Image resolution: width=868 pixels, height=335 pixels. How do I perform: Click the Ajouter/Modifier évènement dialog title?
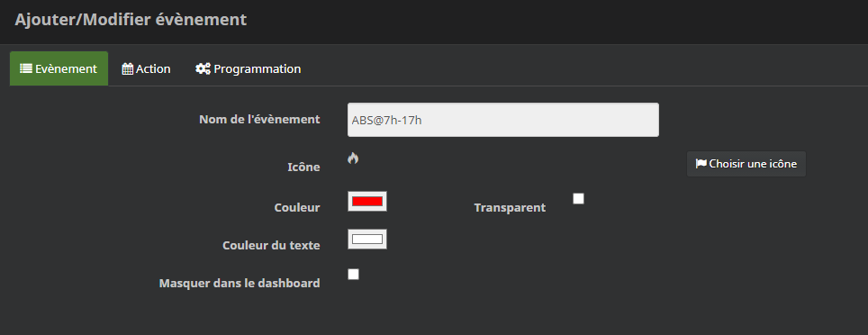pos(131,20)
